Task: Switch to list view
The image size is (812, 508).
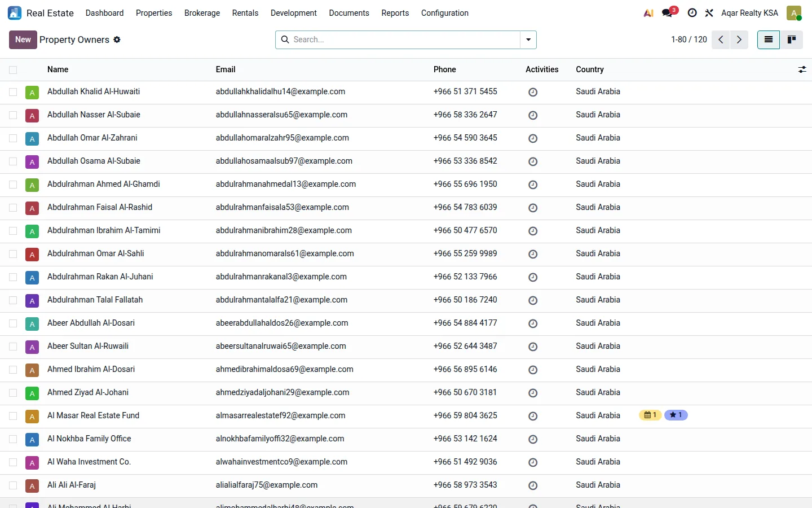Action: click(x=768, y=40)
